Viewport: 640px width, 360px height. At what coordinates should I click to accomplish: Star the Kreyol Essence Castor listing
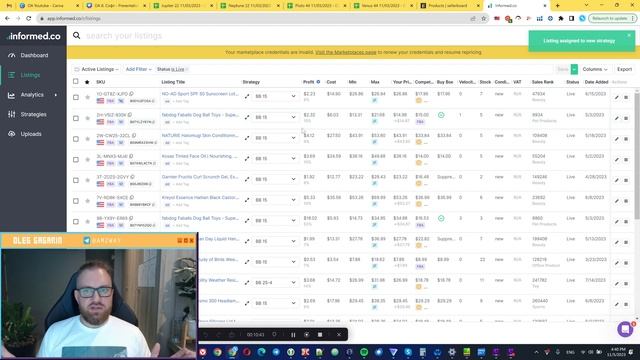87,201
